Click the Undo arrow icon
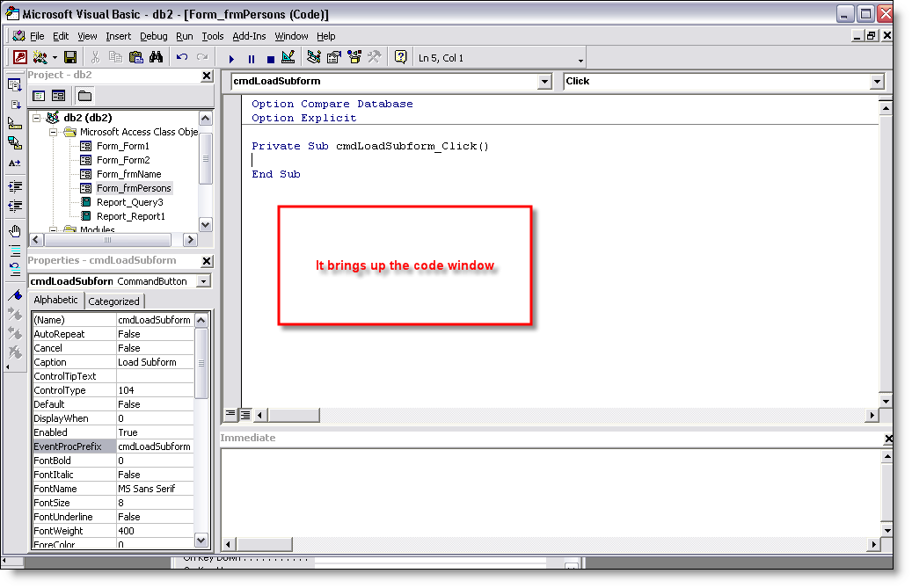 (182, 57)
